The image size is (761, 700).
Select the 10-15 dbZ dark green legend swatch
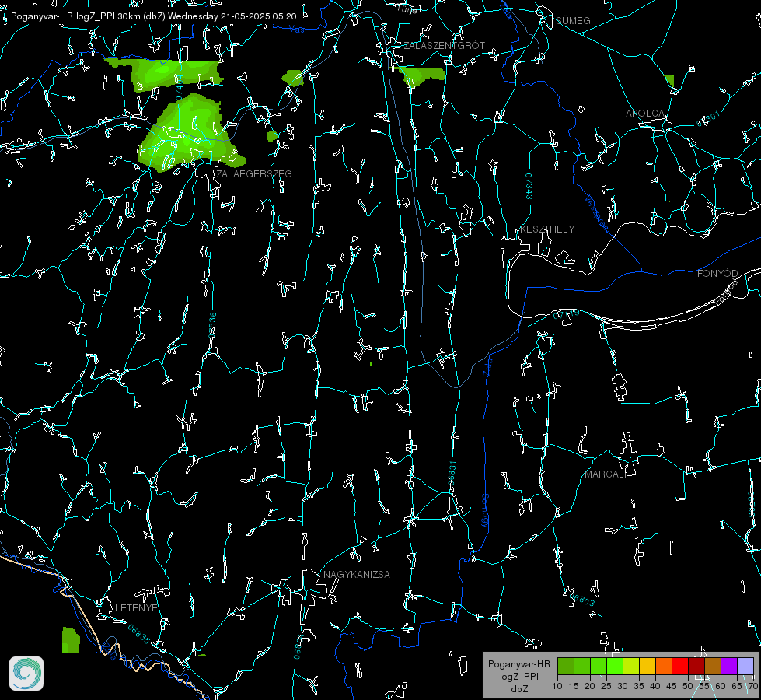click(x=566, y=666)
